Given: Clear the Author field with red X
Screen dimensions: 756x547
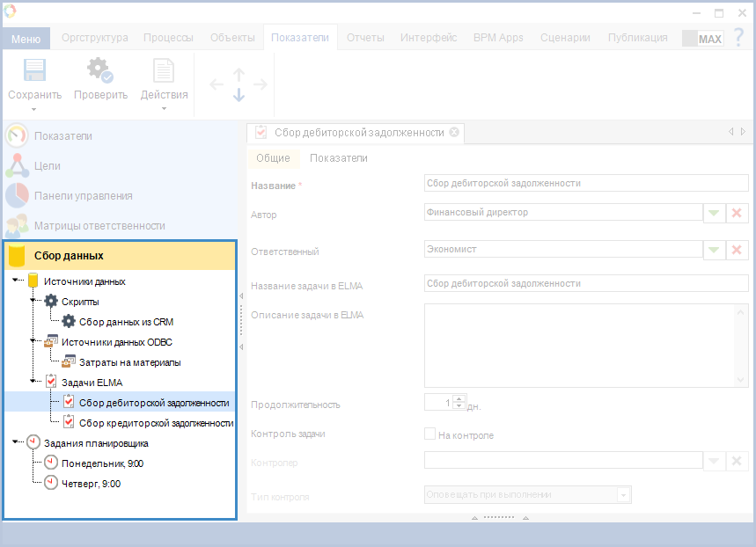Looking at the screenshot, I should (738, 213).
